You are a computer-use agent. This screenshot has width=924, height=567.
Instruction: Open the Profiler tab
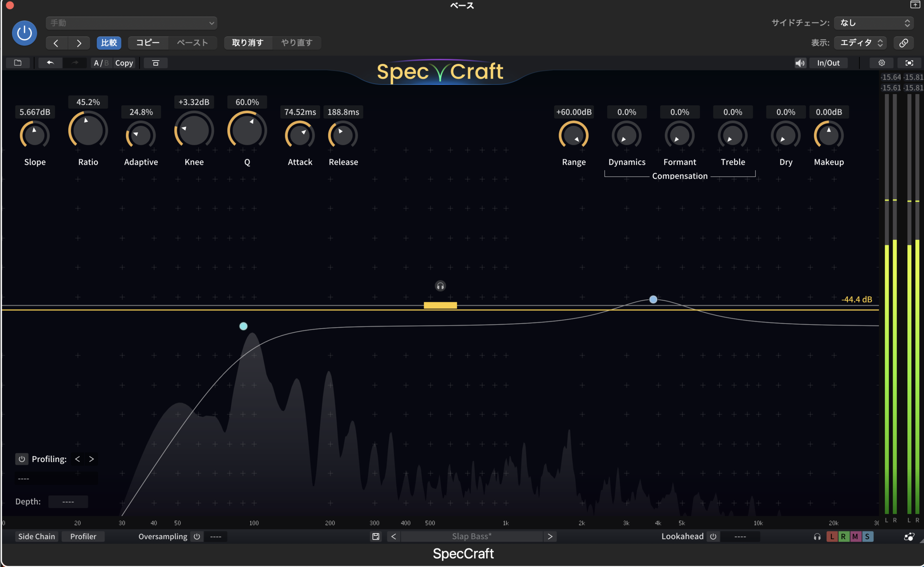83,537
